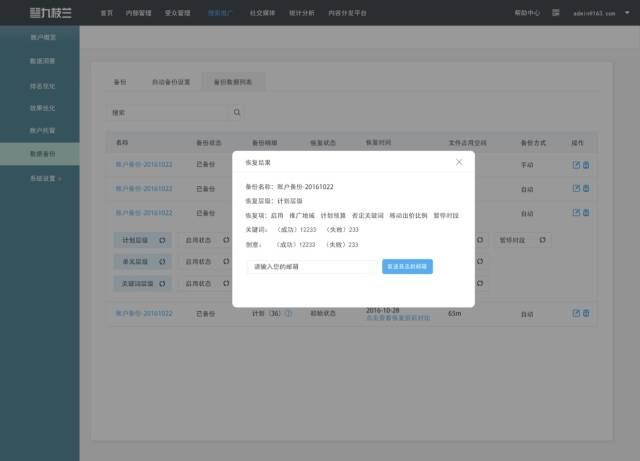
Task: Click the 手动 value in the first backup row
Action: coord(527,165)
